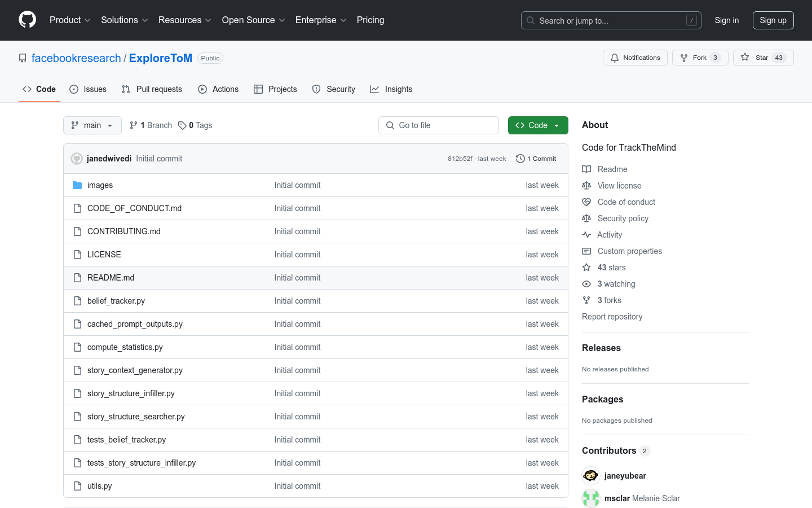Image resolution: width=812 pixels, height=508 pixels.
Task: Open story_context_generator.py file
Action: pos(135,370)
